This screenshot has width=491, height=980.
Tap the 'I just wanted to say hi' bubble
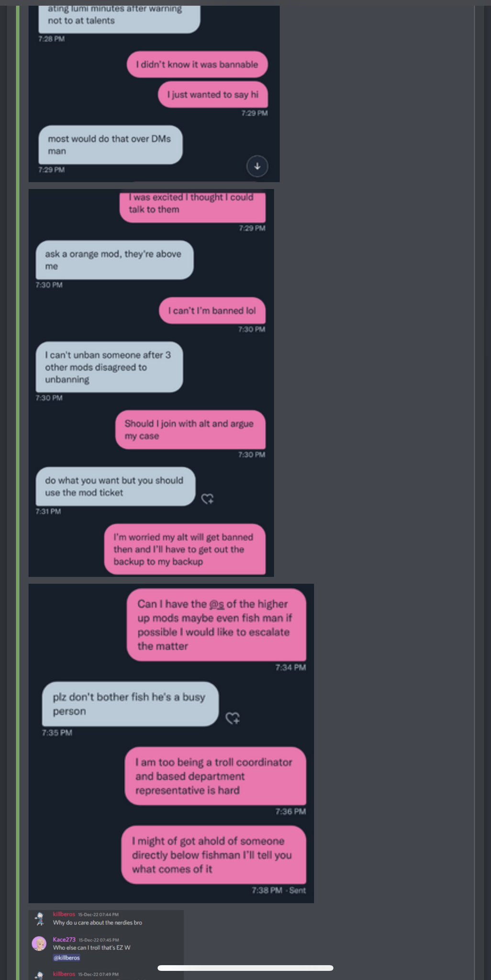pyautogui.click(x=213, y=95)
